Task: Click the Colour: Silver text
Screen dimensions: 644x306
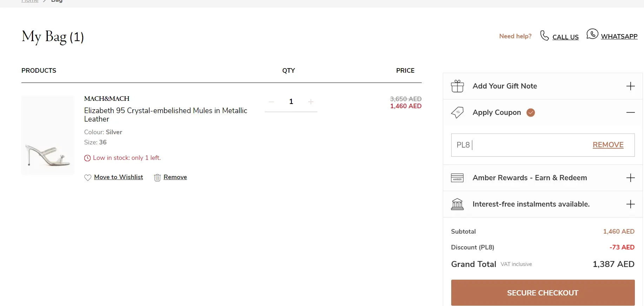Action: coord(103,132)
